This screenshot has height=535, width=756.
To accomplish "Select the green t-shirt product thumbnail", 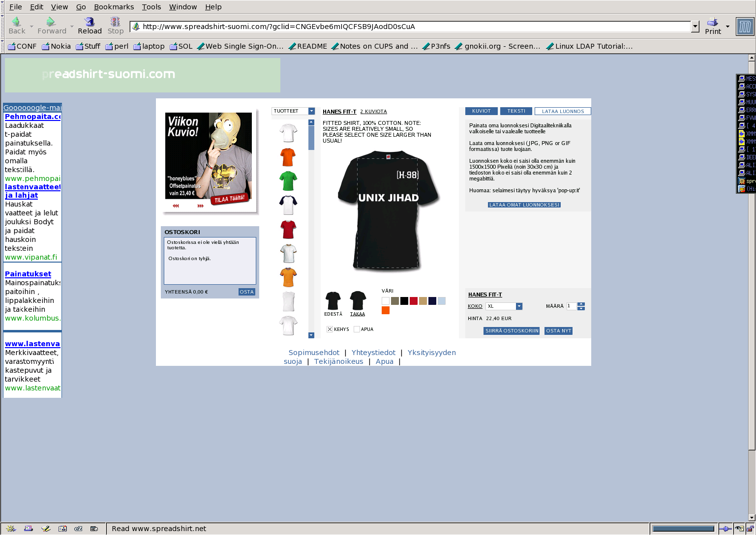I will coord(288,181).
